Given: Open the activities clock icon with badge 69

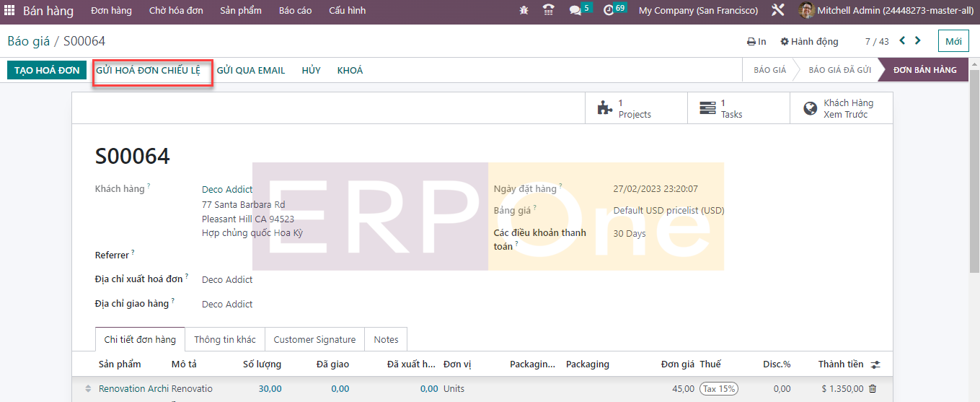Looking at the screenshot, I should click(x=609, y=11).
